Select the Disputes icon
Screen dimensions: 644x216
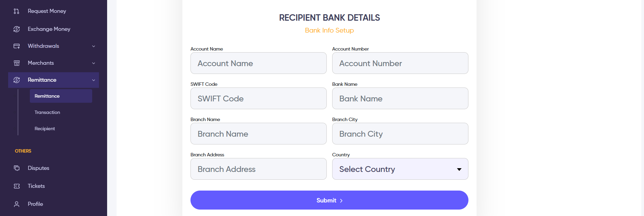tap(16, 168)
